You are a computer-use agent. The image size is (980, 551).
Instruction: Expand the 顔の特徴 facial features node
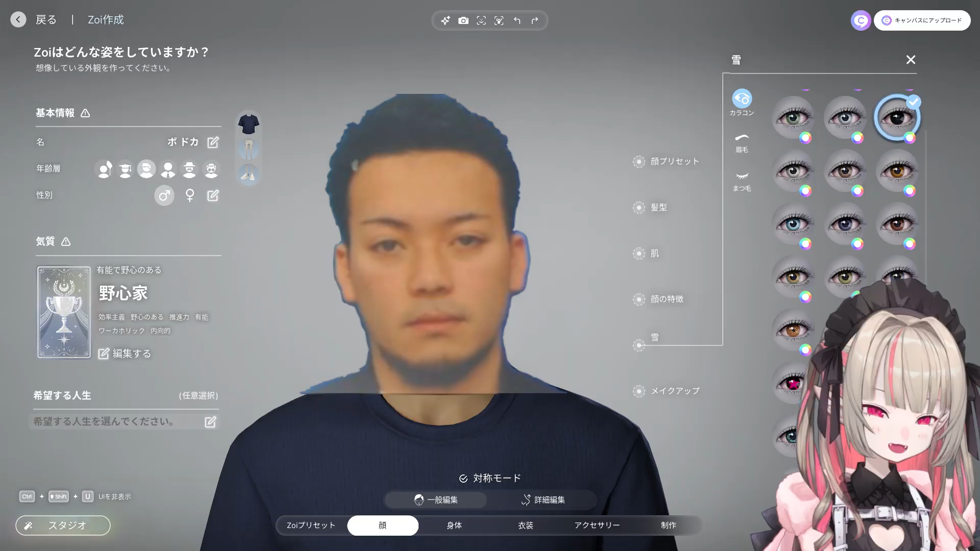point(639,299)
